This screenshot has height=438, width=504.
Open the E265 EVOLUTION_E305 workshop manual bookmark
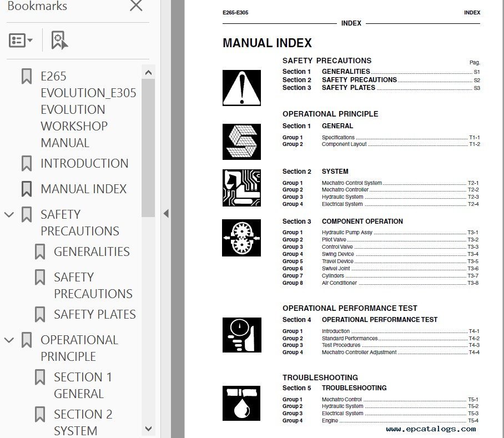[x=88, y=109]
